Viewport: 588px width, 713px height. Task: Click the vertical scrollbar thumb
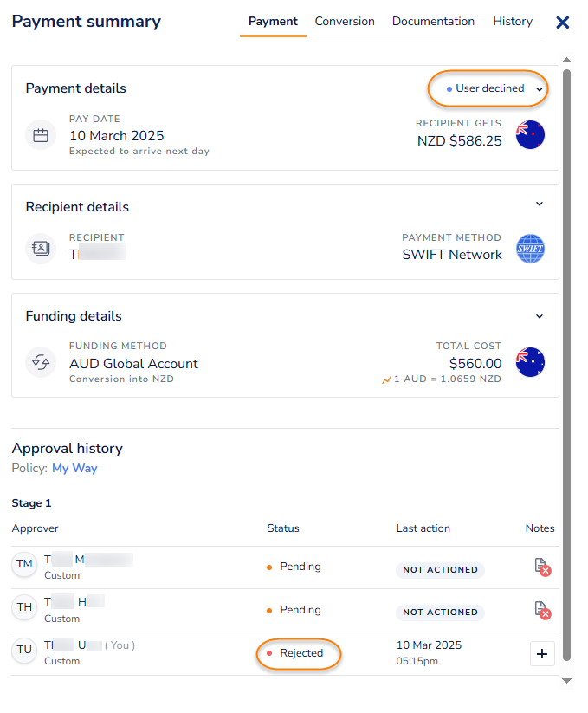point(567,347)
